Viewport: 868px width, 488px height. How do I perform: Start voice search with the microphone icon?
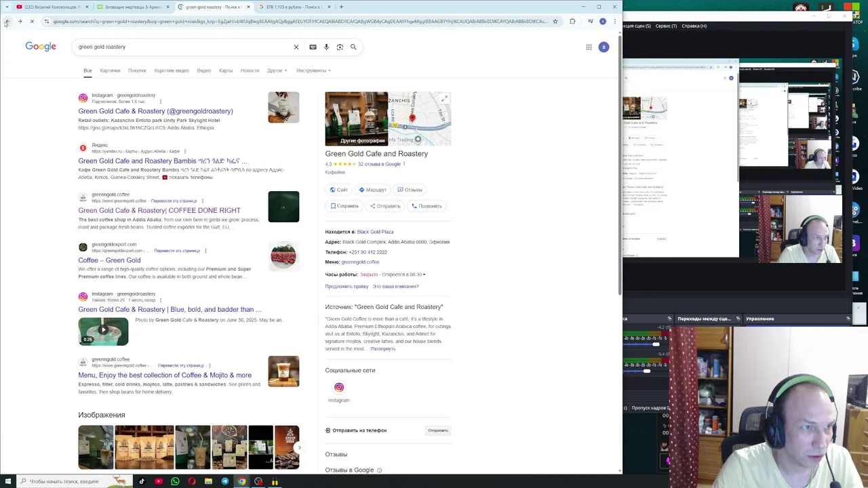click(x=326, y=47)
